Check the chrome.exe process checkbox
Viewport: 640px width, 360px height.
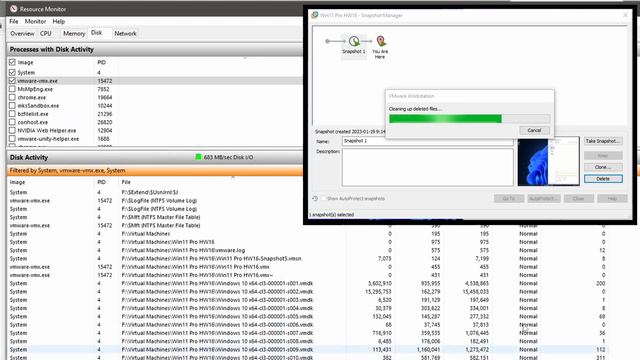(x=12, y=97)
